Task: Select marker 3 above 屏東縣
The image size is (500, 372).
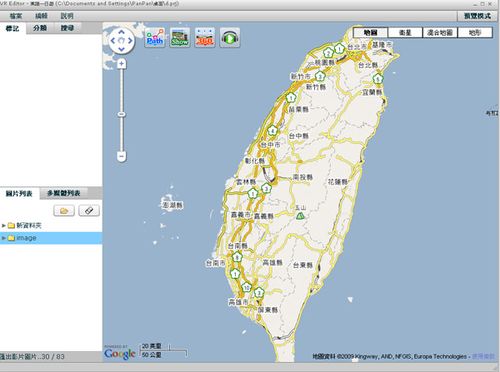Action: click(x=259, y=293)
